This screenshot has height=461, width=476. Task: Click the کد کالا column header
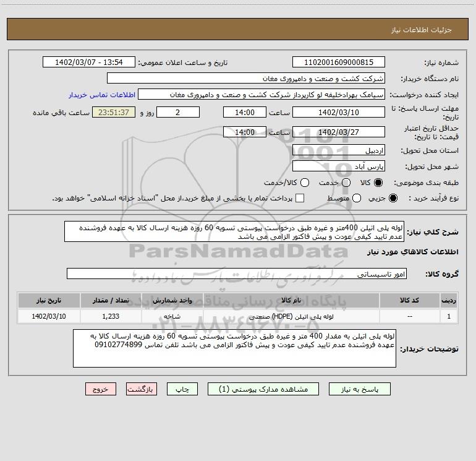pyautogui.click(x=409, y=300)
